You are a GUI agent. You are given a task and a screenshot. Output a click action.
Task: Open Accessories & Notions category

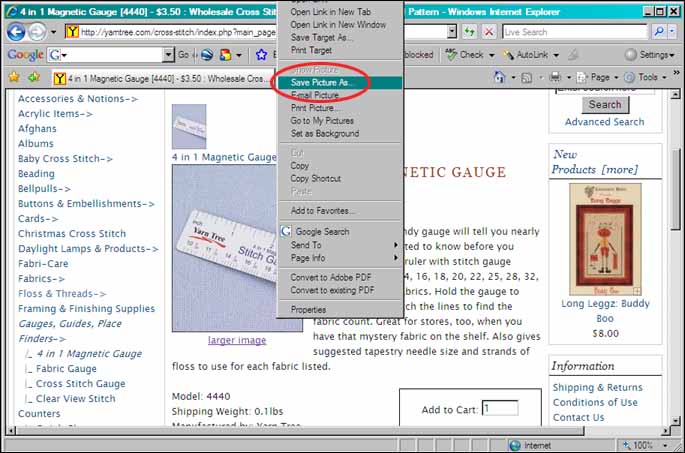tap(78, 99)
